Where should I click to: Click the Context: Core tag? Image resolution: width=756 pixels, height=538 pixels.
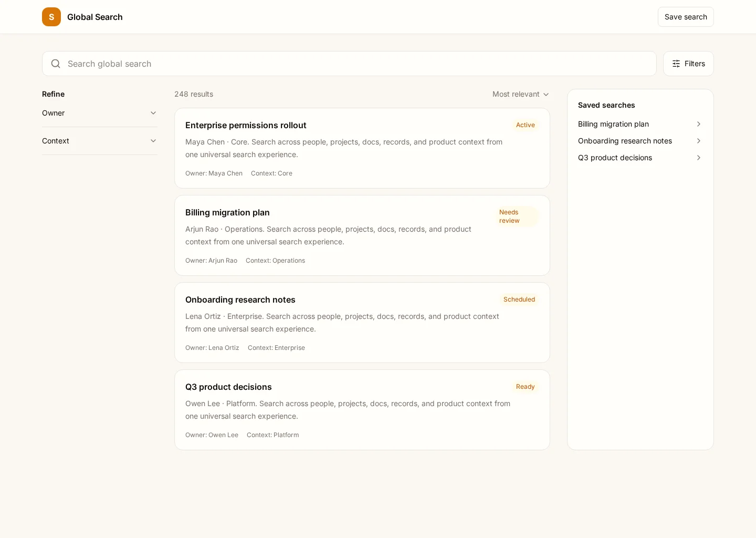coord(271,173)
